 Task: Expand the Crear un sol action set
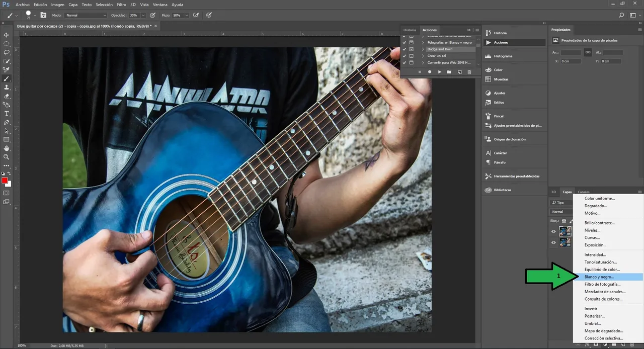(423, 56)
